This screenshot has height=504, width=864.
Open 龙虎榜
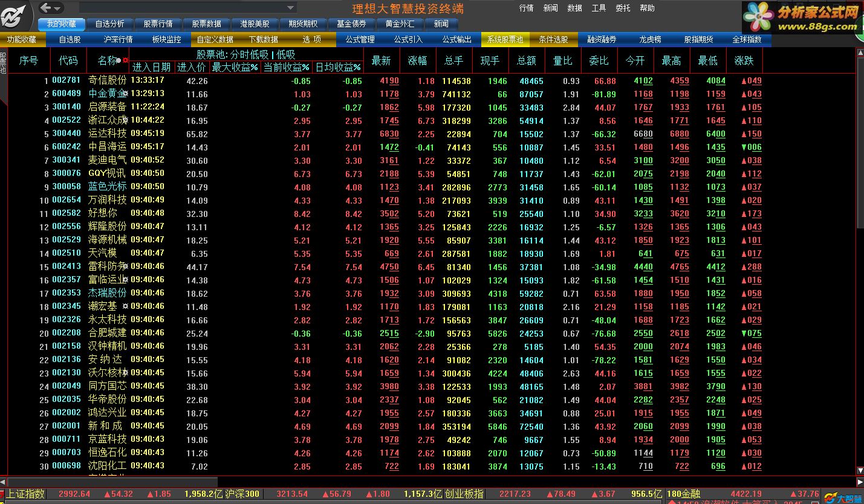[651, 39]
